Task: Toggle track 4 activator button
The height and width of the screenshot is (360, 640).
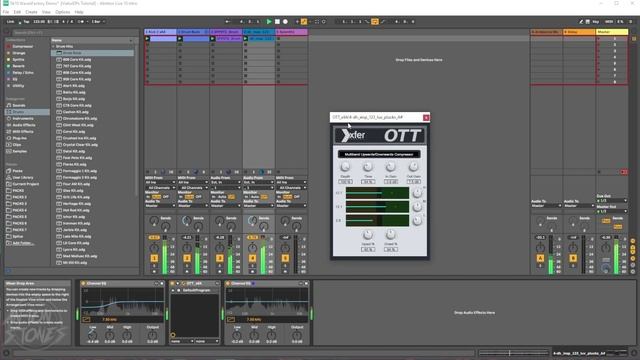Action: tap(252, 258)
